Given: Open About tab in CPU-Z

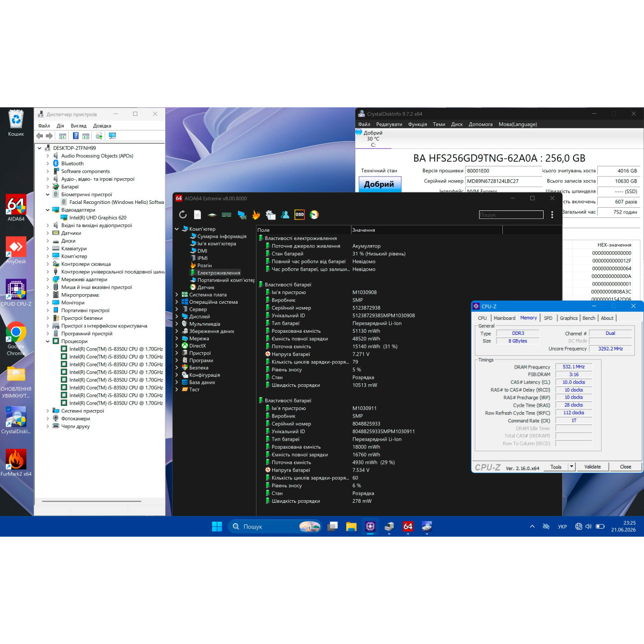Looking at the screenshot, I should (x=607, y=318).
